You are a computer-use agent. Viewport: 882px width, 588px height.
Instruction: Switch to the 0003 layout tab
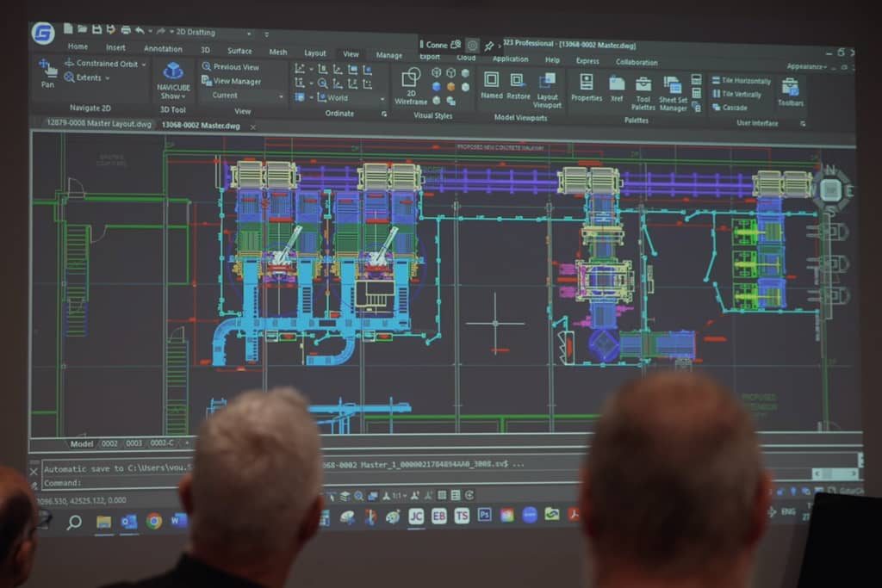point(134,443)
